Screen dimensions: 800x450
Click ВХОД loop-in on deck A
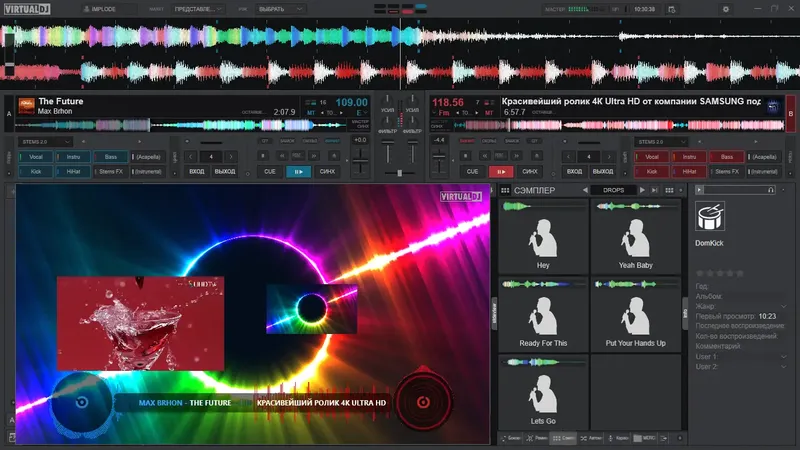196,172
